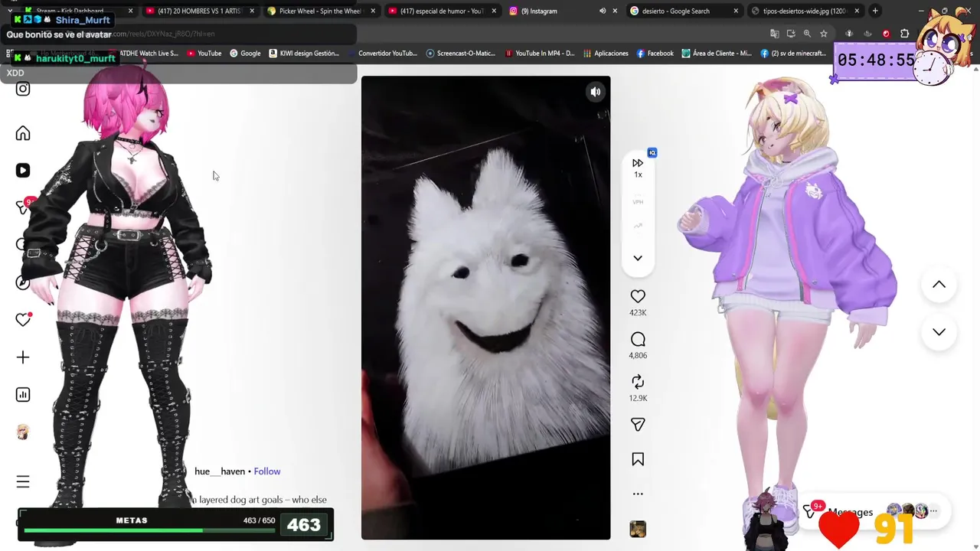The image size is (980, 551).
Task: Click the translate page icon
Action: (x=774, y=34)
